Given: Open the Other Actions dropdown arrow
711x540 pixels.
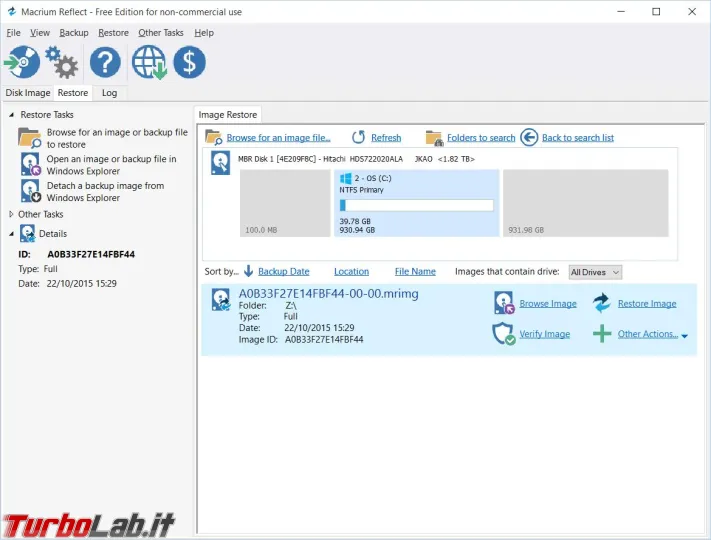Looking at the screenshot, I should (685, 336).
